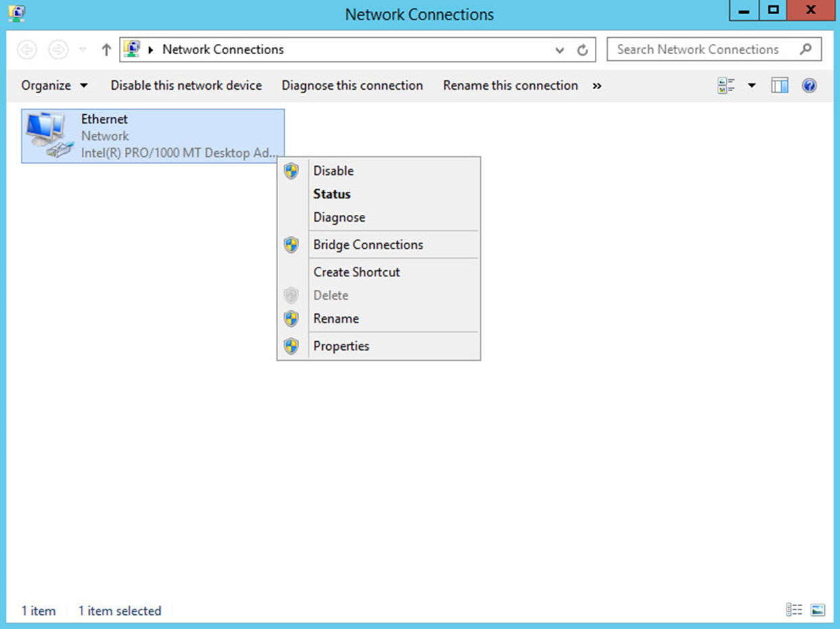Image resolution: width=840 pixels, height=629 pixels.
Task: Click Disable this network device
Action: [186, 86]
